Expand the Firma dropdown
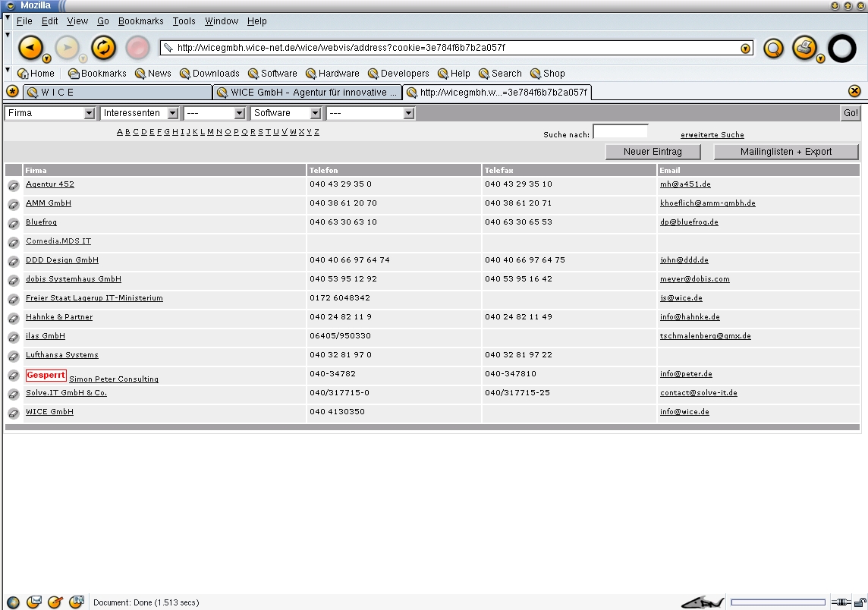This screenshot has height=610, width=868. click(50, 113)
